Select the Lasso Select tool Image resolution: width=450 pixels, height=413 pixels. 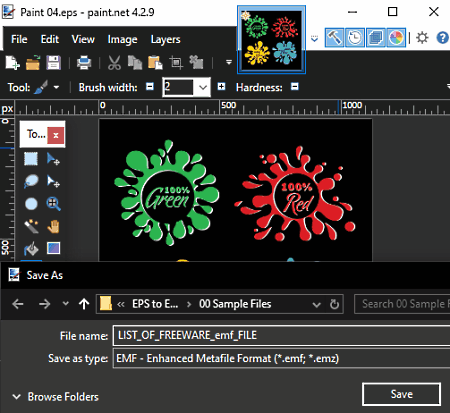click(x=31, y=181)
